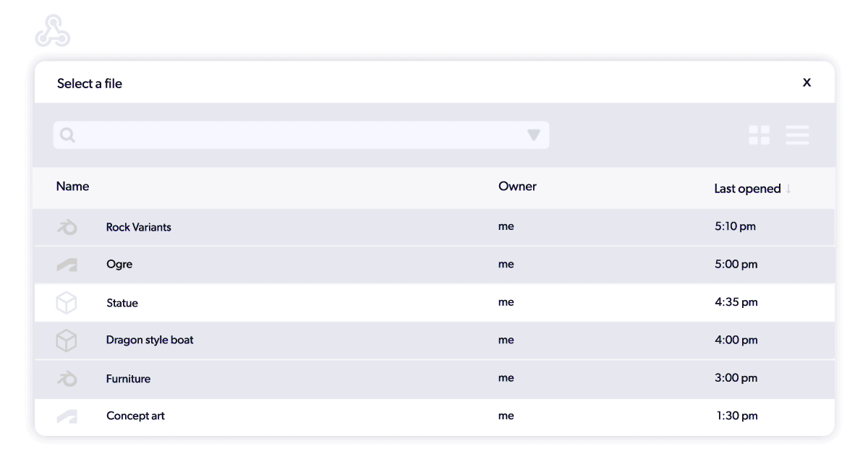The width and height of the screenshot is (868, 454).
Task: Click the Autodesk icon beside Ogre
Action: point(67,265)
